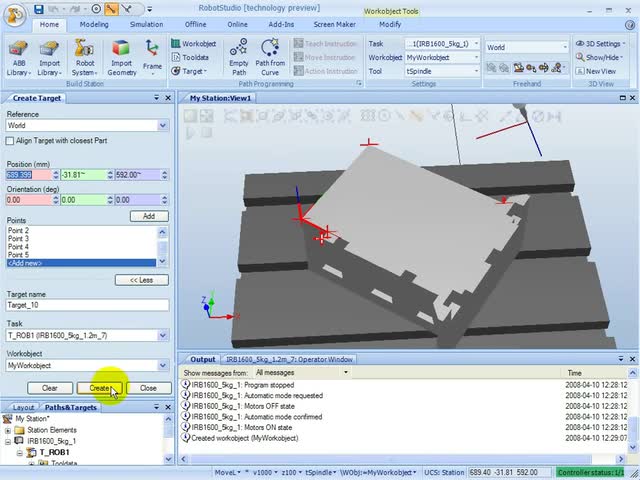Click the Workobject ribbon command
The width and height of the screenshot is (640, 480).
point(194,44)
